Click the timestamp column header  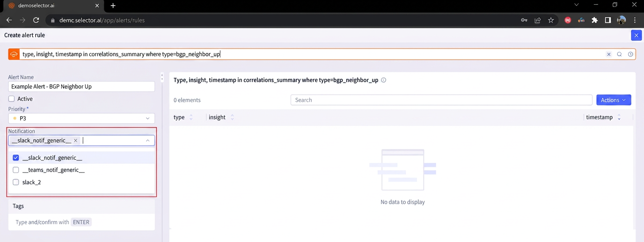pyautogui.click(x=600, y=117)
